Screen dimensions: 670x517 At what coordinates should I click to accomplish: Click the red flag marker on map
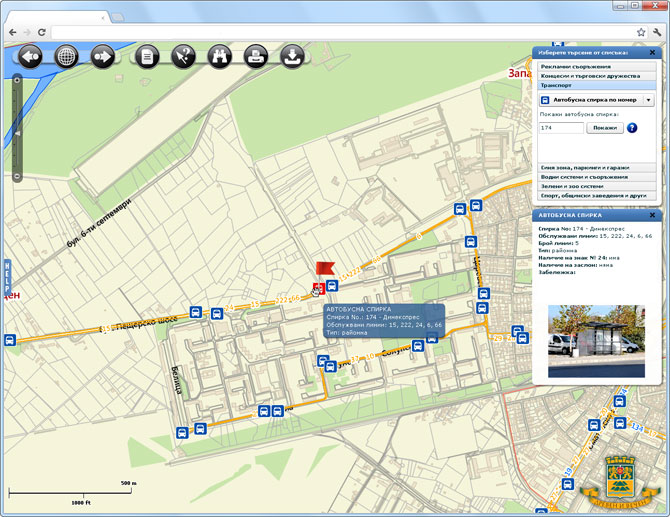click(325, 268)
